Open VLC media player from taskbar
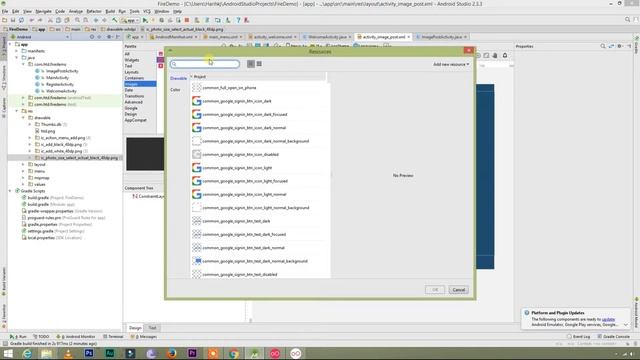 68,353
